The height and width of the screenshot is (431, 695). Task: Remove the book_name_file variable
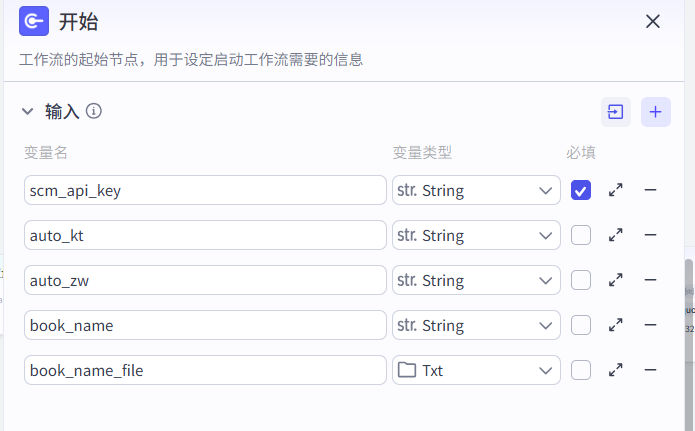pyautogui.click(x=650, y=370)
